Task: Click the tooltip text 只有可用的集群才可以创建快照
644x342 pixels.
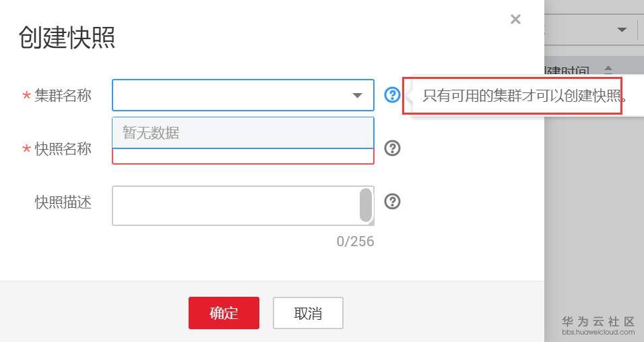Action: point(523,95)
